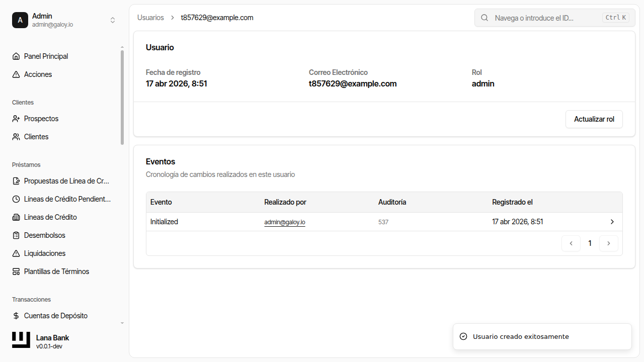Image resolution: width=644 pixels, height=362 pixels.
Task: Click the Panel Principal home icon
Action: [x=16, y=56]
